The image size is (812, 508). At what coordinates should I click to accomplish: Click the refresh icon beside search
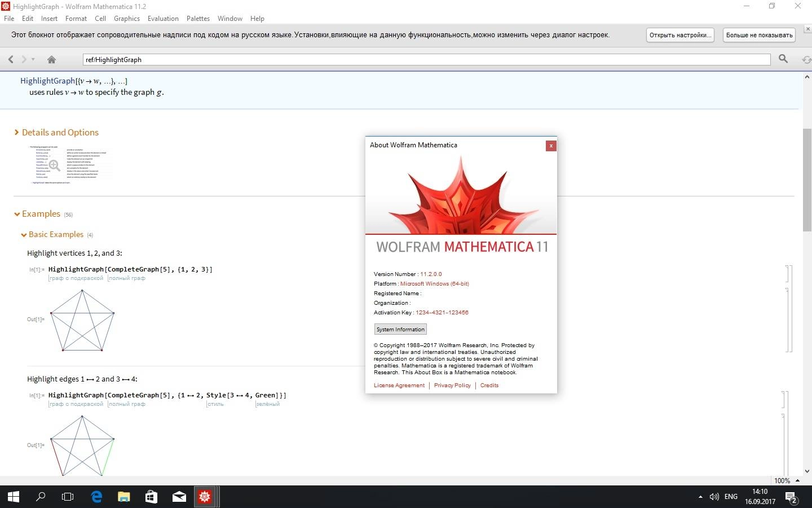pyautogui.click(x=806, y=59)
